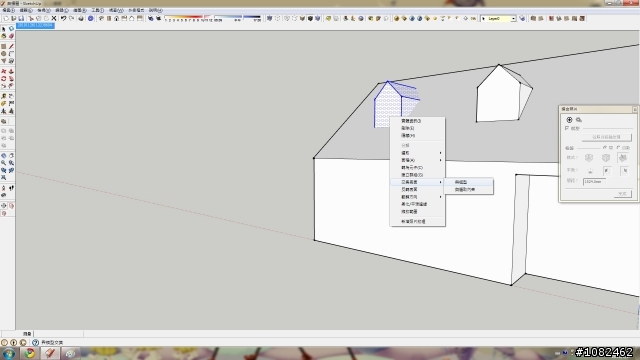Open Model Info blue round icon
640x360 pixels.
91,18
